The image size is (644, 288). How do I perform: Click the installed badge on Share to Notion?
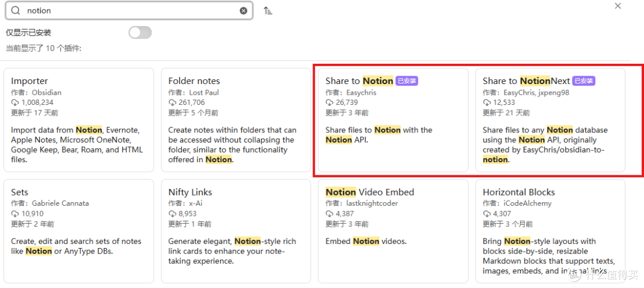tap(407, 81)
